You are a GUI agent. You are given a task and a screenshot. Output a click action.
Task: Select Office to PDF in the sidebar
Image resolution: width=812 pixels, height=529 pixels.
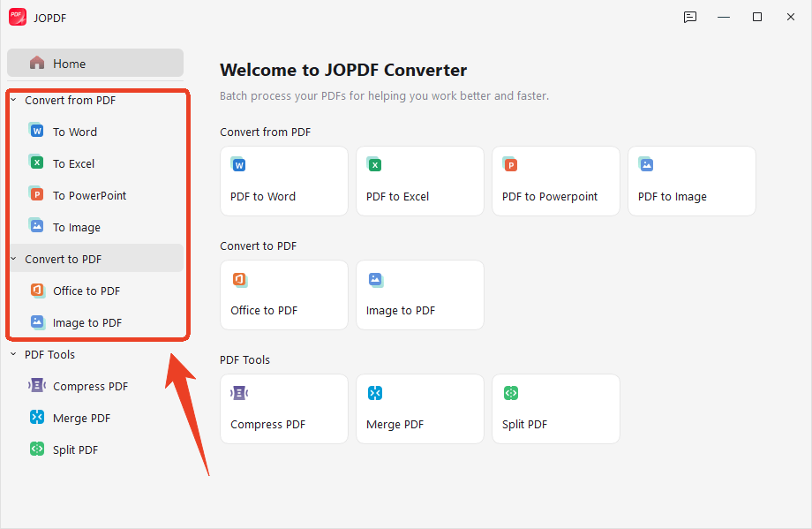(x=95, y=291)
